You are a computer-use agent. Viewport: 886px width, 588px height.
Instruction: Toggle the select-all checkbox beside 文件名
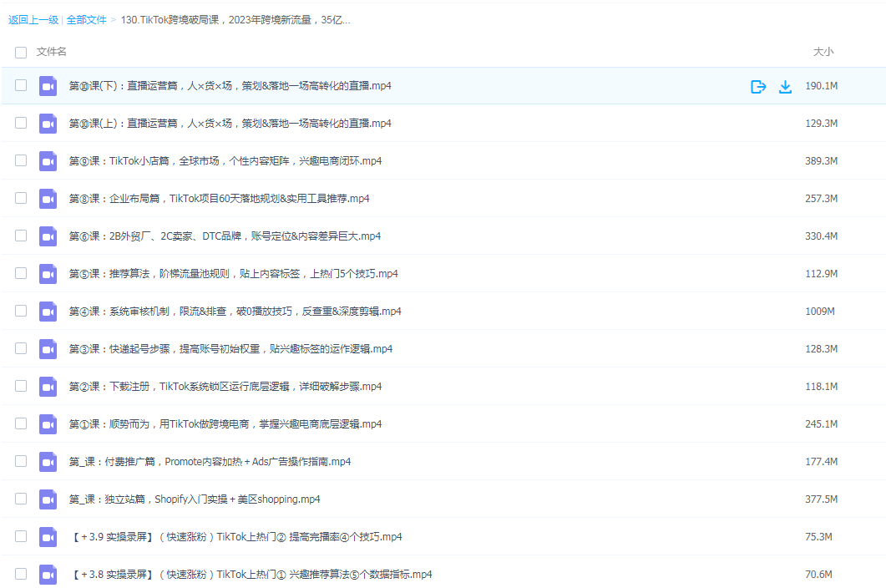tap(21, 53)
